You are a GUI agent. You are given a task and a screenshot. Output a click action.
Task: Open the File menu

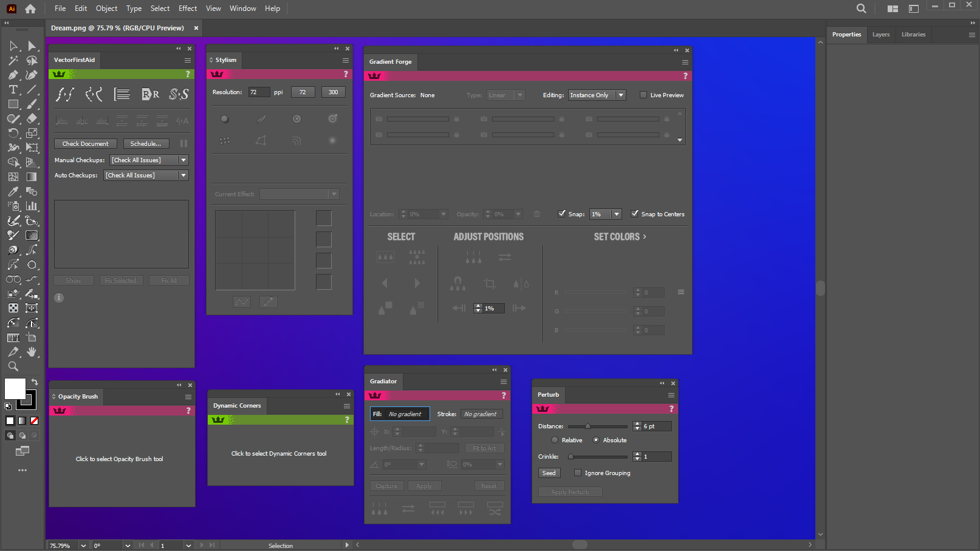tap(60, 9)
